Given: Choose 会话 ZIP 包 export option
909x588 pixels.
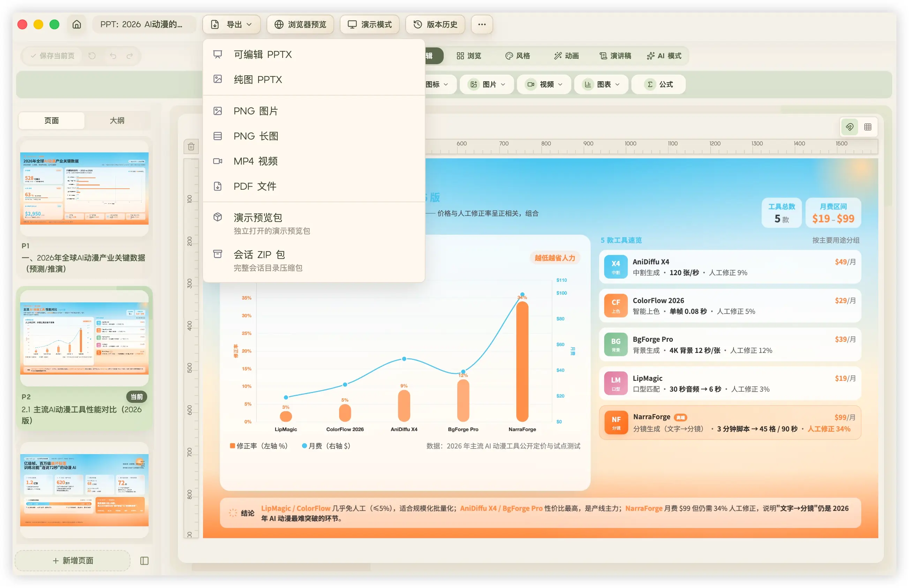Looking at the screenshot, I should click(314, 261).
